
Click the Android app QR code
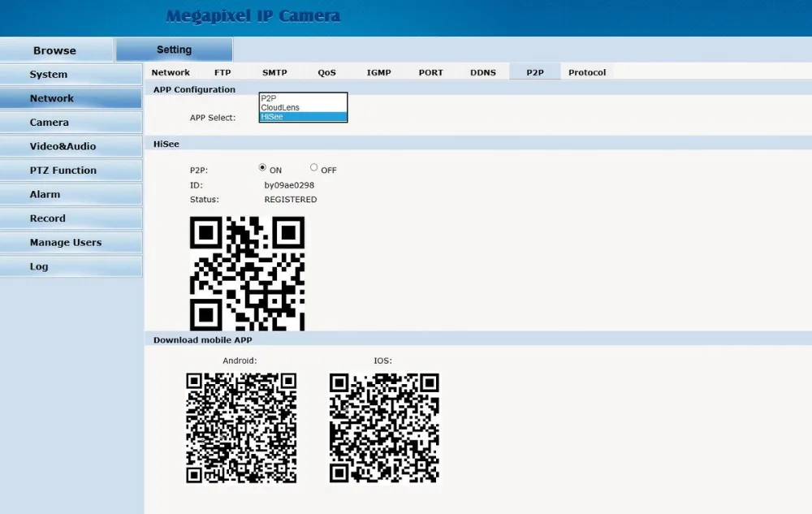241,428
